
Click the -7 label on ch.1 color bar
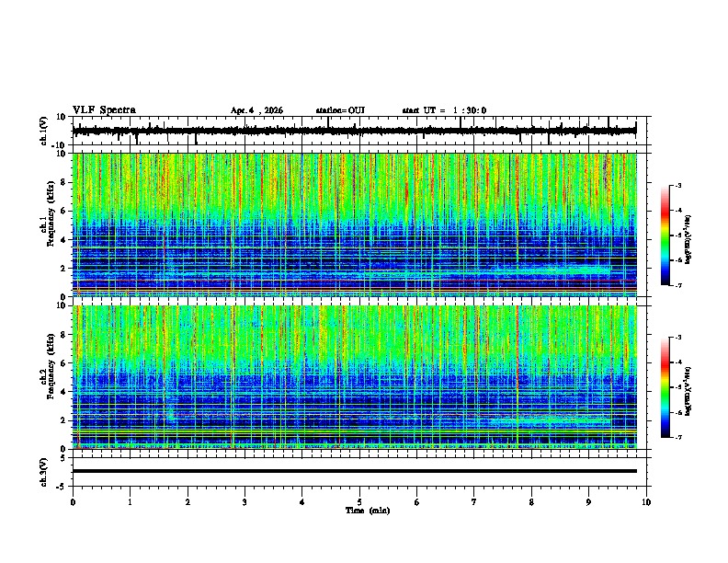pyautogui.click(x=677, y=285)
